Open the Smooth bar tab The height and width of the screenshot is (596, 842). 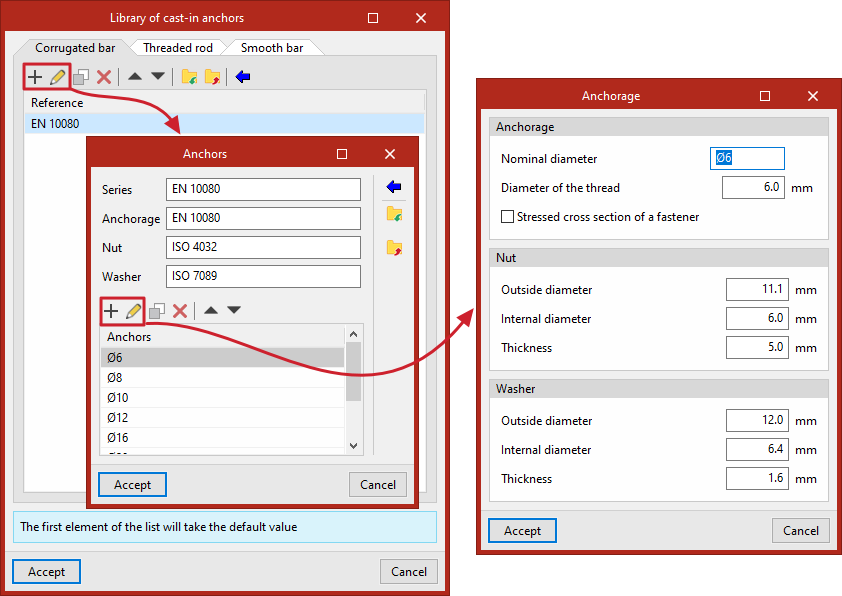click(272, 48)
